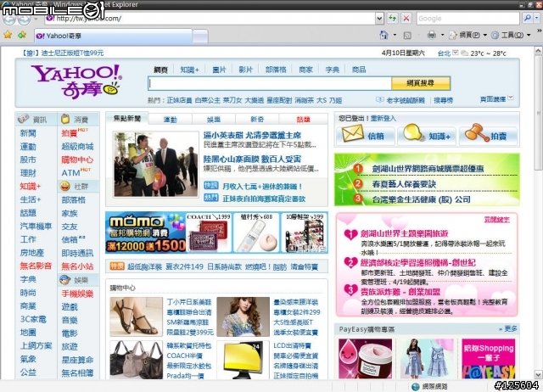The height and width of the screenshot is (392, 543).
Task: Click the 搜尋榜 link under search bar
Action: point(443,100)
